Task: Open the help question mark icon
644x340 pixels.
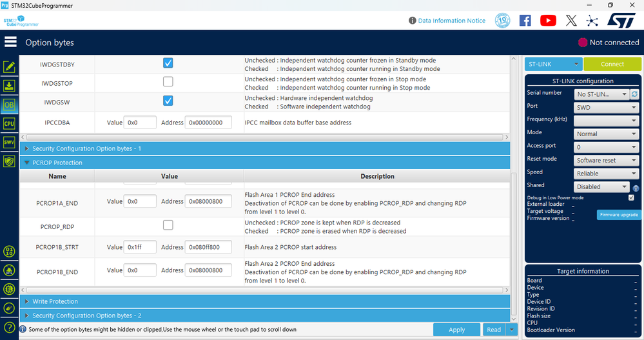Action: click(x=9, y=327)
